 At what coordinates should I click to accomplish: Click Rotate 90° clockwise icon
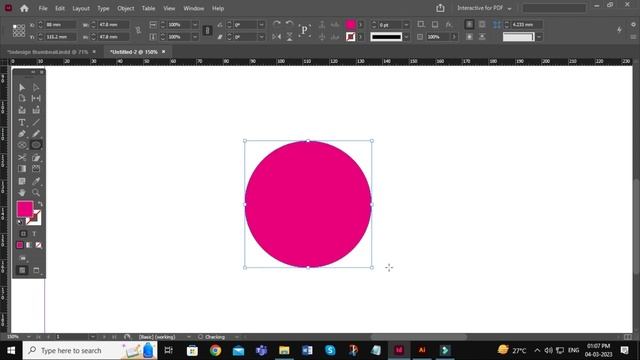click(x=277, y=24)
